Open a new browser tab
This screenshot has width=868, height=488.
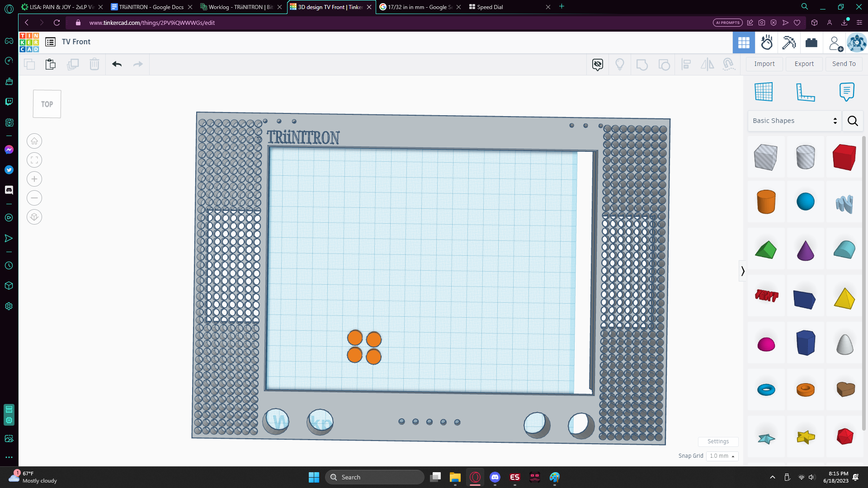[x=561, y=6]
